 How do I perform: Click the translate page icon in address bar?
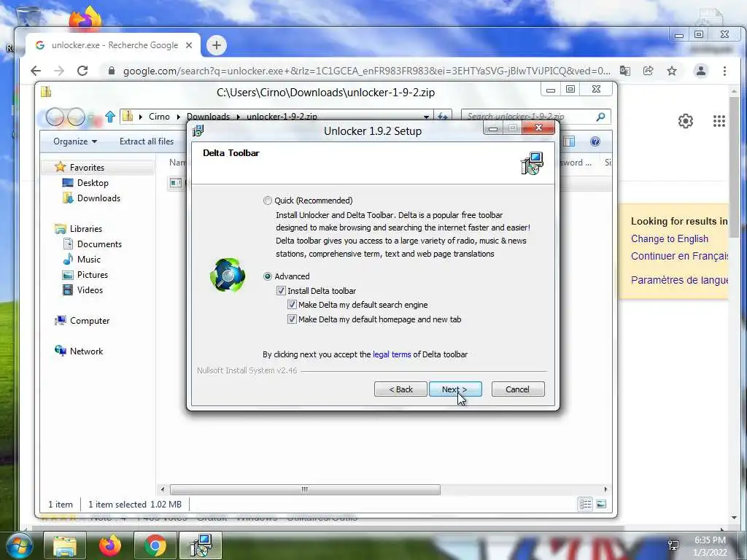[625, 71]
